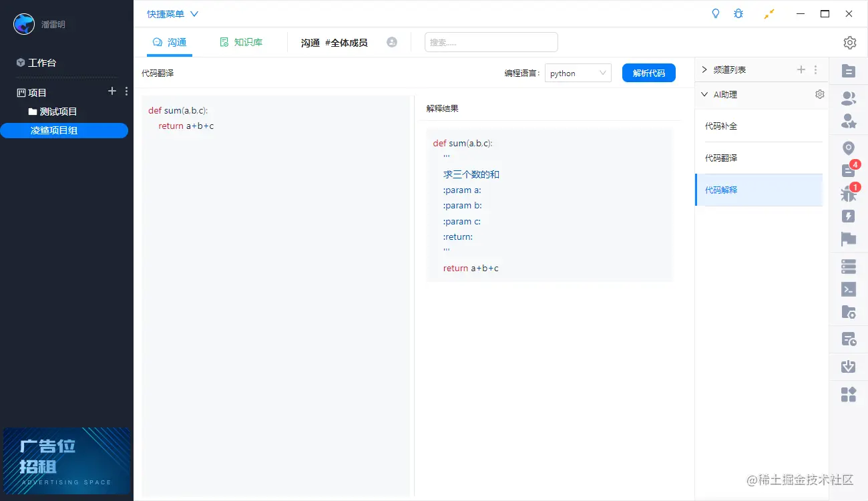Click the 解释结果 heading
This screenshot has height=501, width=868.
[443, 108]
